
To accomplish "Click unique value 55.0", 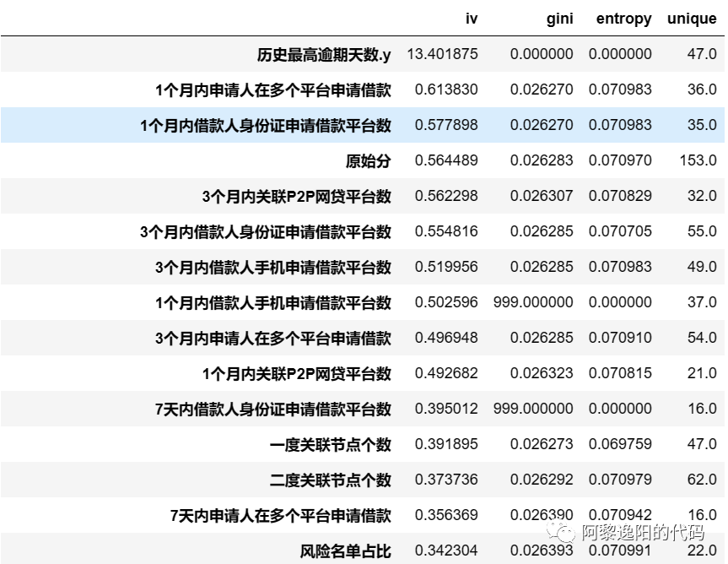I will click(702, 230).
